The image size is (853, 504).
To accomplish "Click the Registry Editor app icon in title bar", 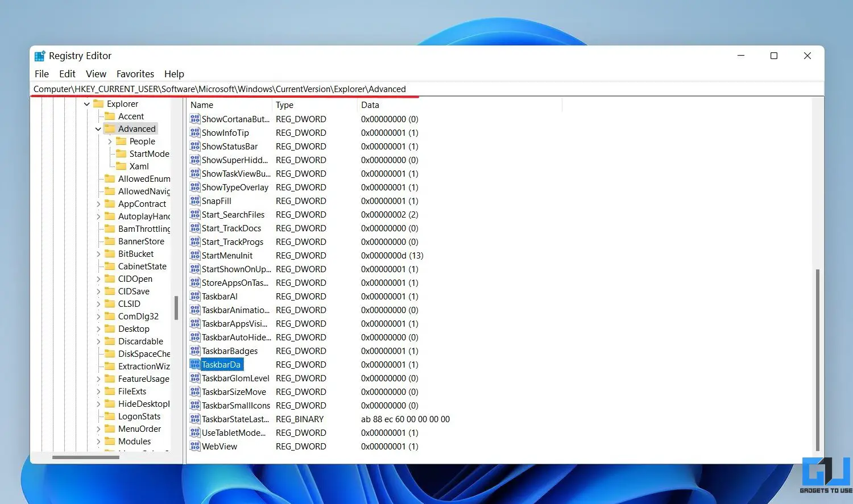I will pos(40,56).
